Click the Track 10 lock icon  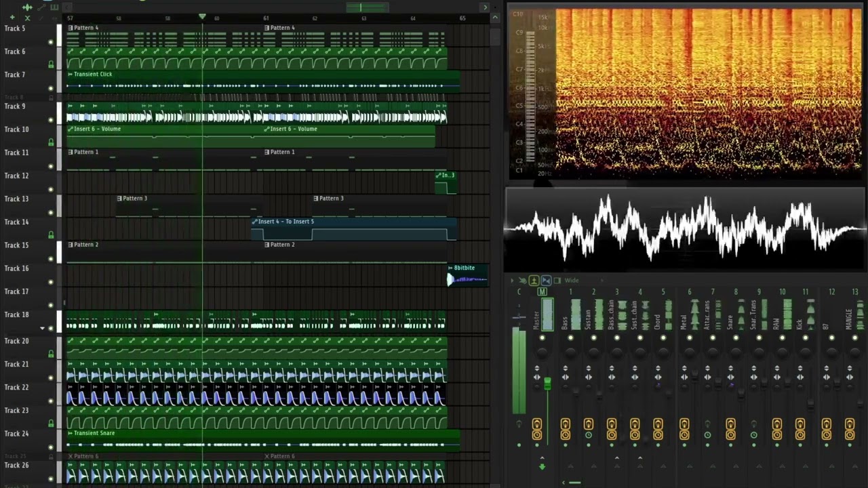click(x=51, y=142)
